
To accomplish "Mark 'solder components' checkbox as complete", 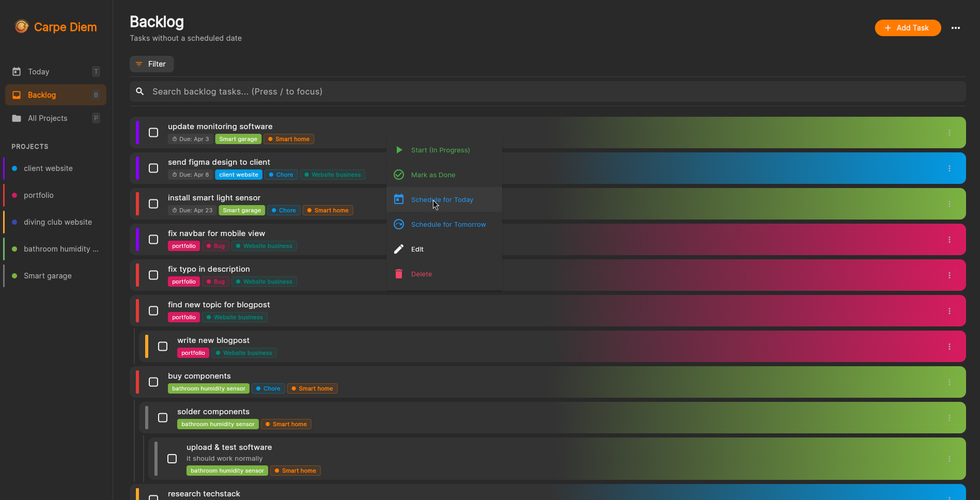I will [163, 417].
